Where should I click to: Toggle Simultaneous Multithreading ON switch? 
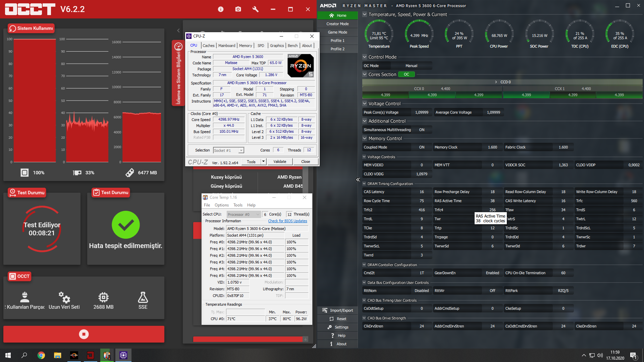pos(422,130)
